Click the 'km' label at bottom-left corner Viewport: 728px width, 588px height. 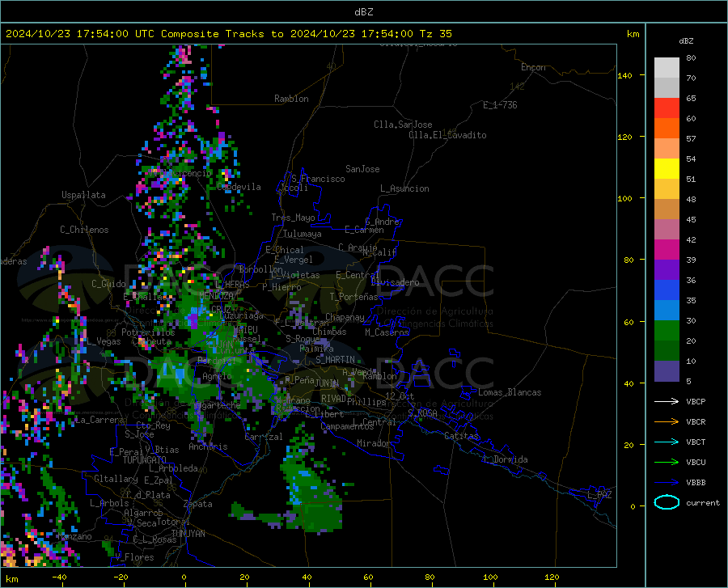[x=11, y=579]
